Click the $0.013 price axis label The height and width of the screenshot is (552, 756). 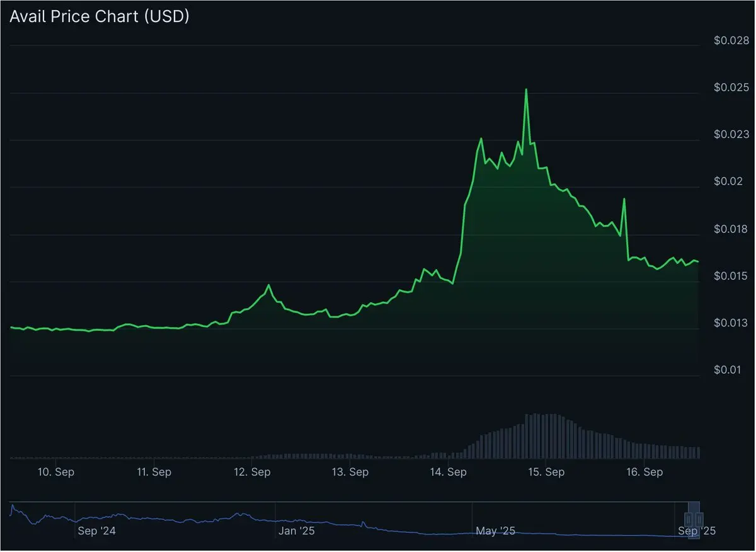tap(731, 323)
